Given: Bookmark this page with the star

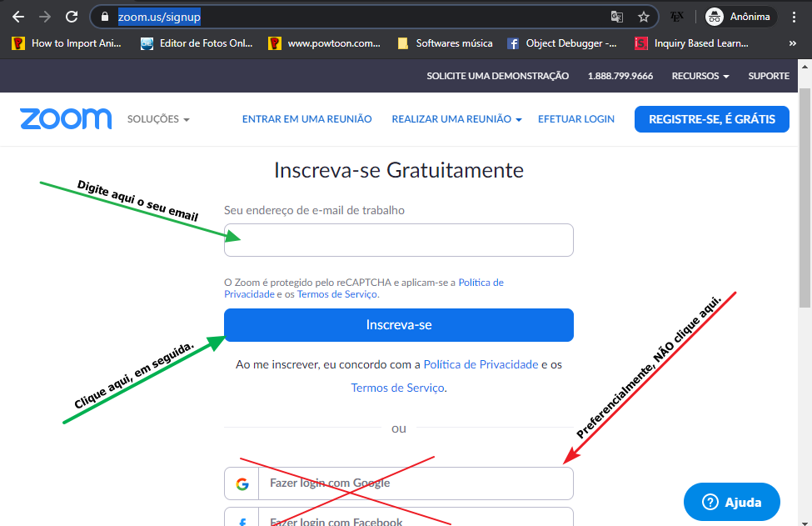Looking at the screenshot, I should (644, 18).
